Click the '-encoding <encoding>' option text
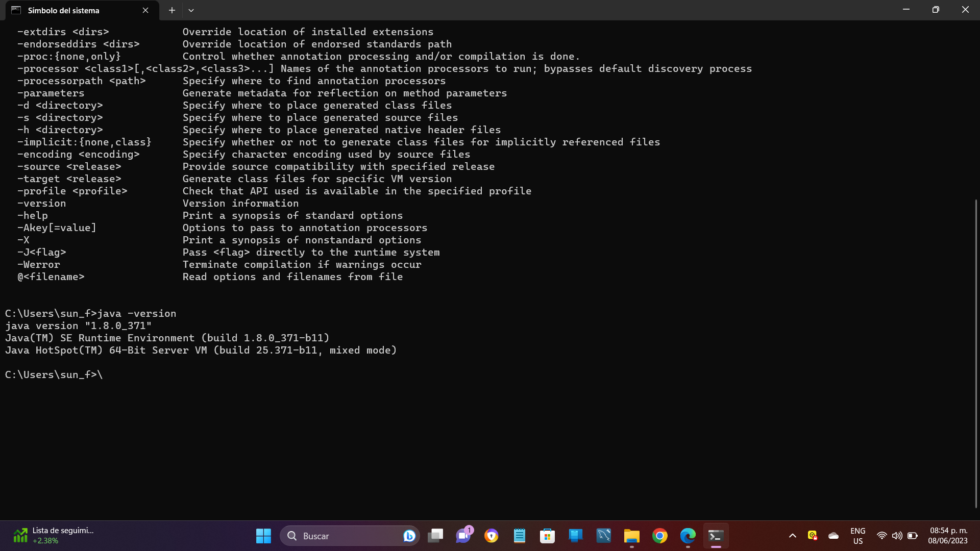This screenshot has width=980, height=551. 78,154
